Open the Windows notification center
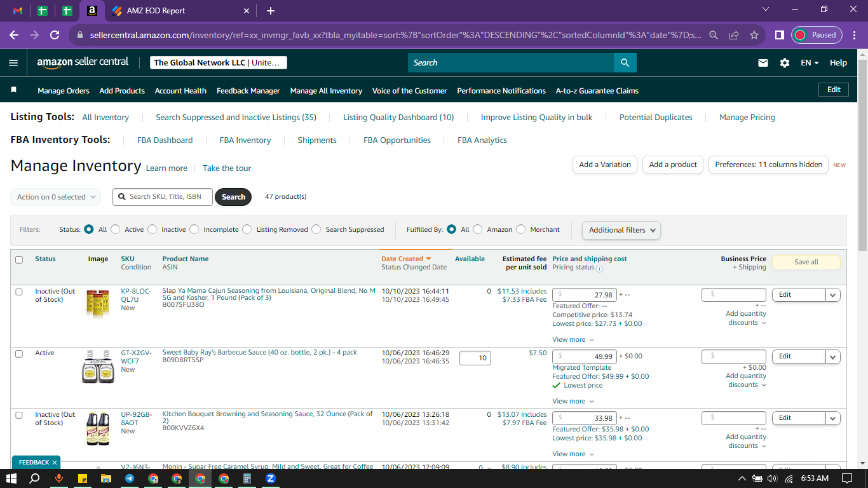 pos(846,478)
